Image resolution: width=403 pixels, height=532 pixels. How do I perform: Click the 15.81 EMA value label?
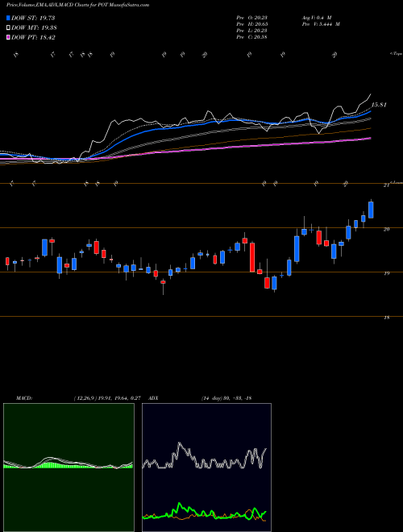pos(379,105)
